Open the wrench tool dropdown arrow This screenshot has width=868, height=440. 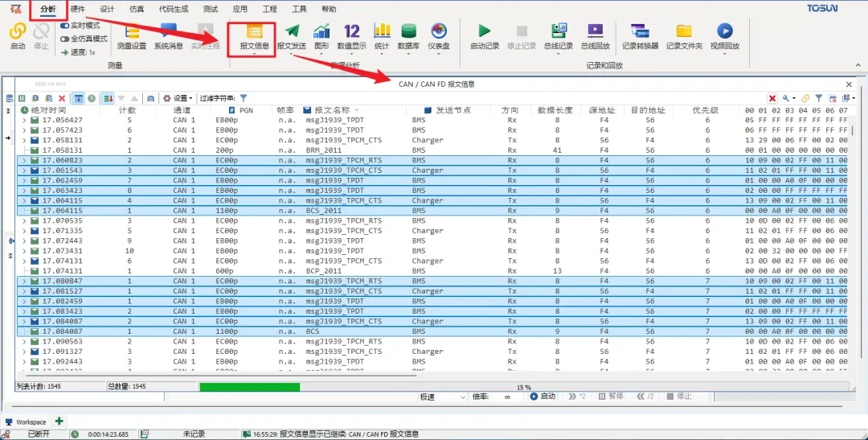click(x=794, y=98)
